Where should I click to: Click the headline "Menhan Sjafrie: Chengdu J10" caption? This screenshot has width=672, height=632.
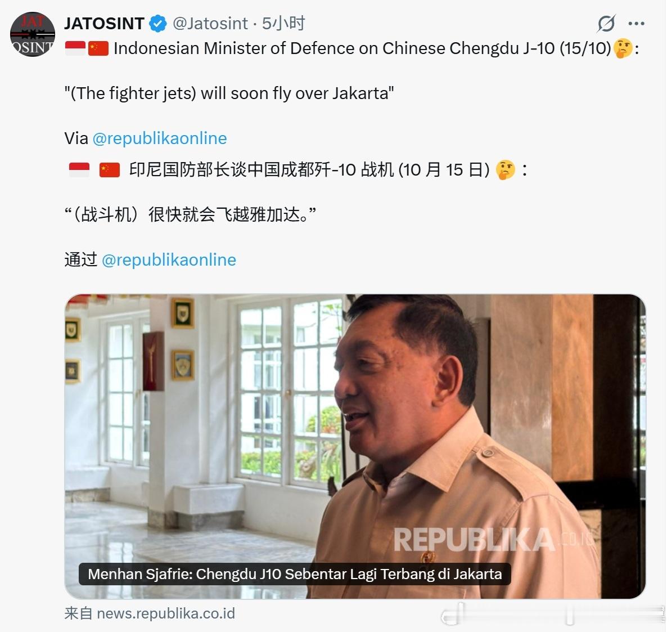(x=295, y=574)
